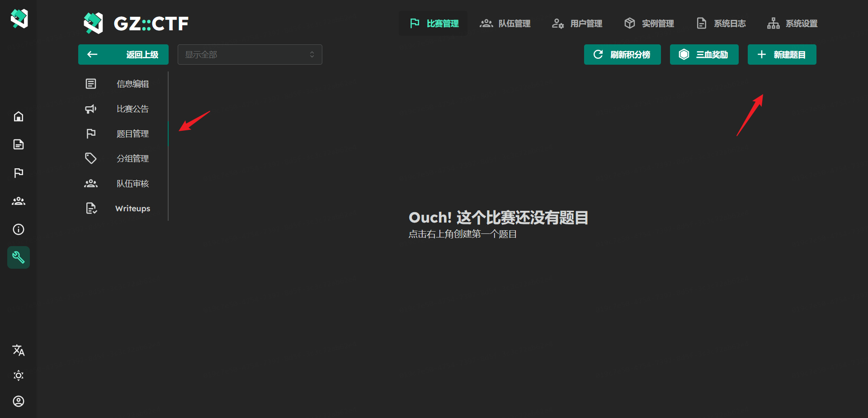
Task: Switch to the 队伍管理 tab
Action: tap(505, 24)
